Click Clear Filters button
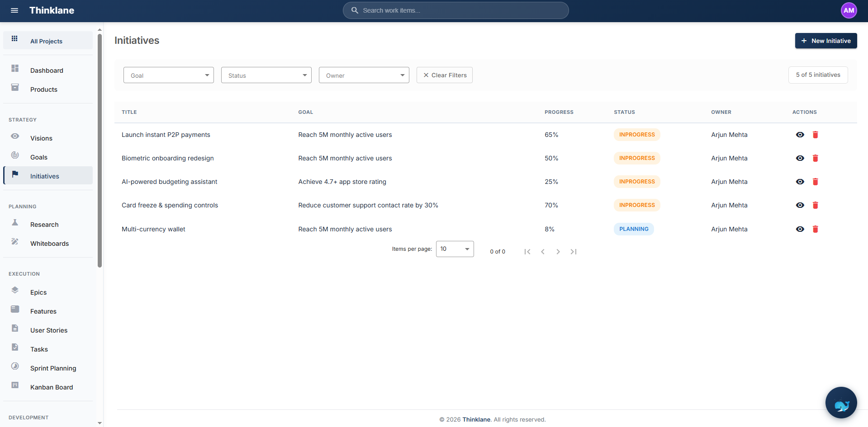Image resolution: width=868 pixels, height=427 pixels. [x=445, y=75]
